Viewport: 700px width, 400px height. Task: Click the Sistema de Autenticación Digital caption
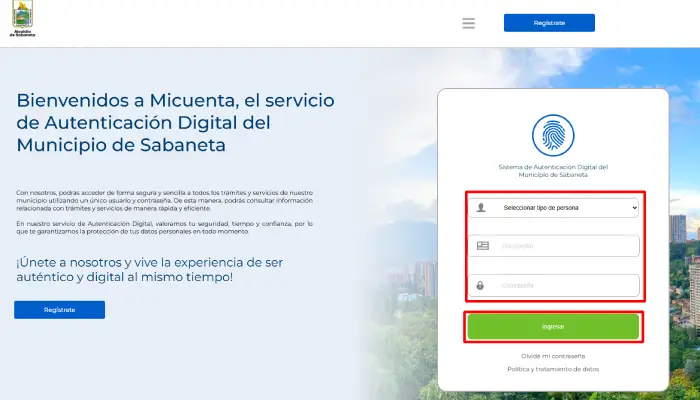tap(553, 171)
